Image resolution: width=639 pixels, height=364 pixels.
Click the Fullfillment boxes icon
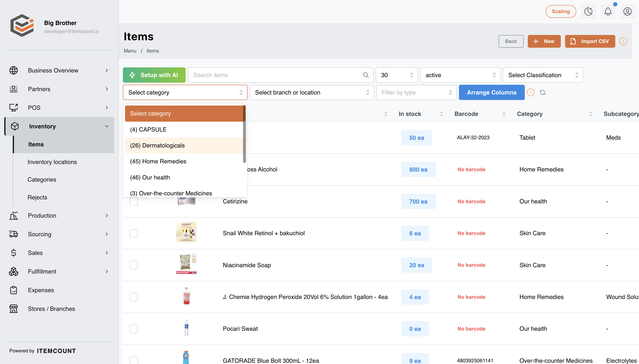coord(14,271)
